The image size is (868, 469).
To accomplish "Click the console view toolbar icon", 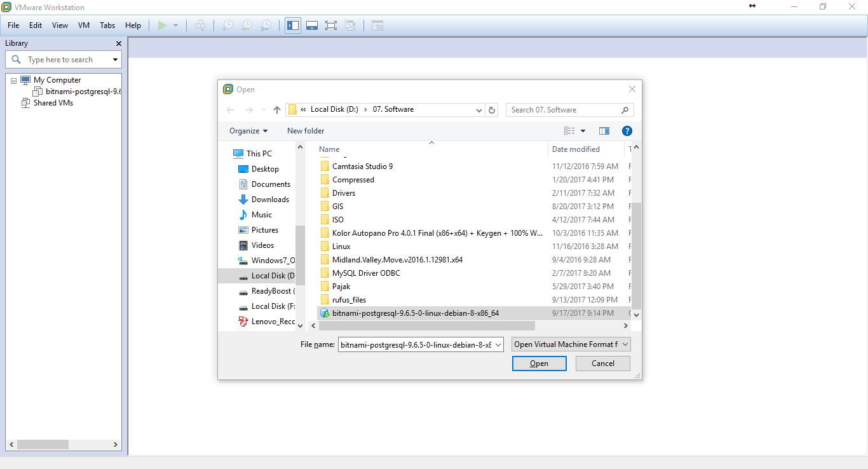I will pos(377,25).
